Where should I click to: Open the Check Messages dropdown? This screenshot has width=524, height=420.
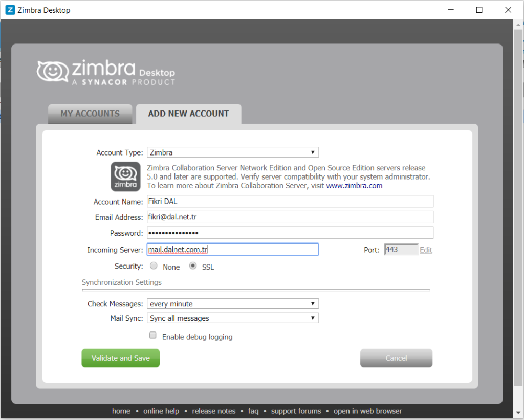(233, 304)
